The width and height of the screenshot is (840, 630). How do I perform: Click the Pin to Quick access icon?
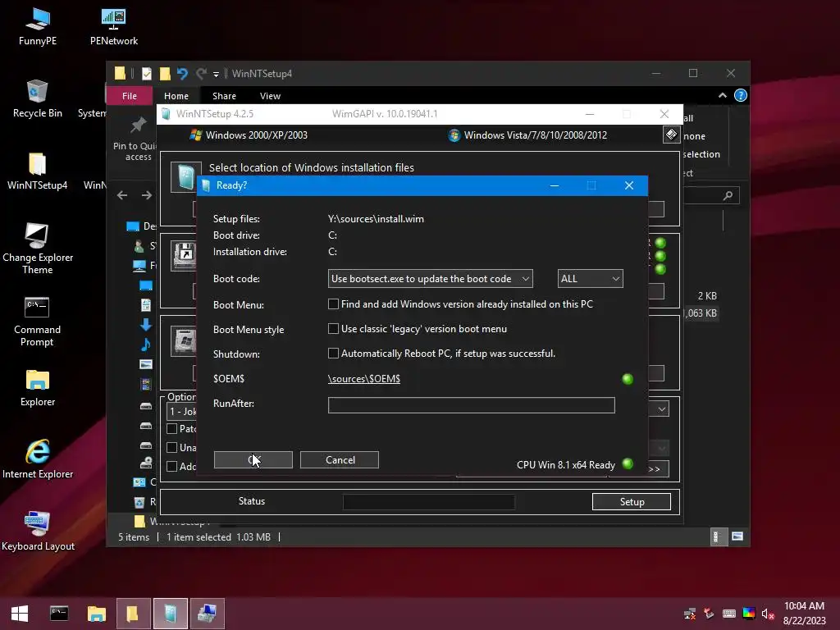[x=138, y=126]
